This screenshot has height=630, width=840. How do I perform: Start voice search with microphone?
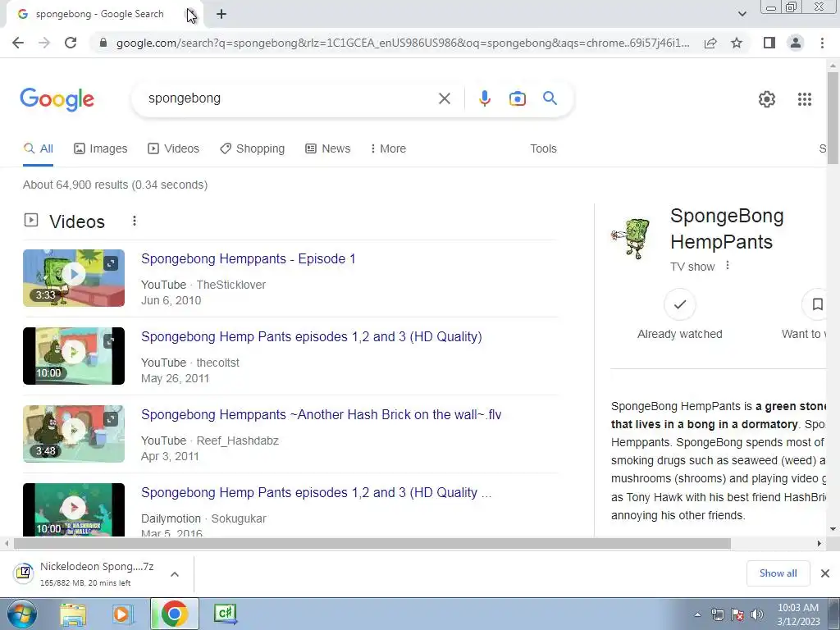point(485,98)
